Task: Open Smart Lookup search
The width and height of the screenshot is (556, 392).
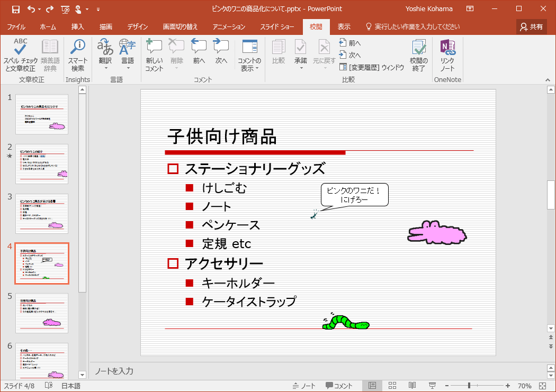Action: tap(78, 55)
